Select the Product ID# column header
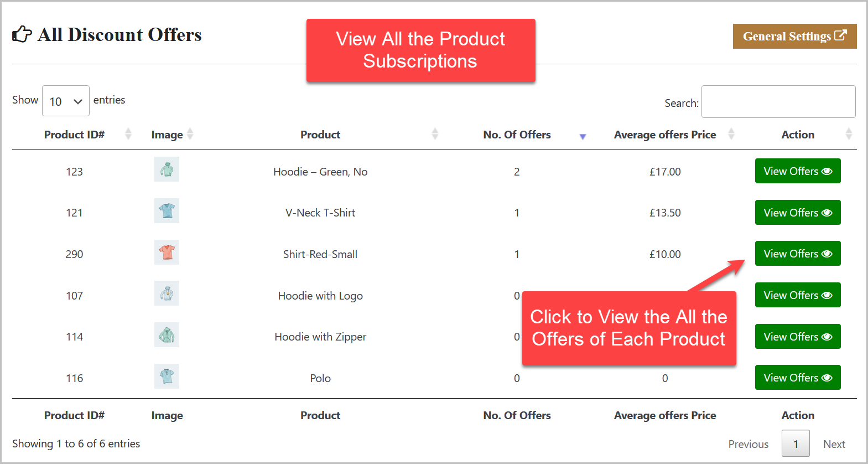868x464 pixels. point(74,134)
